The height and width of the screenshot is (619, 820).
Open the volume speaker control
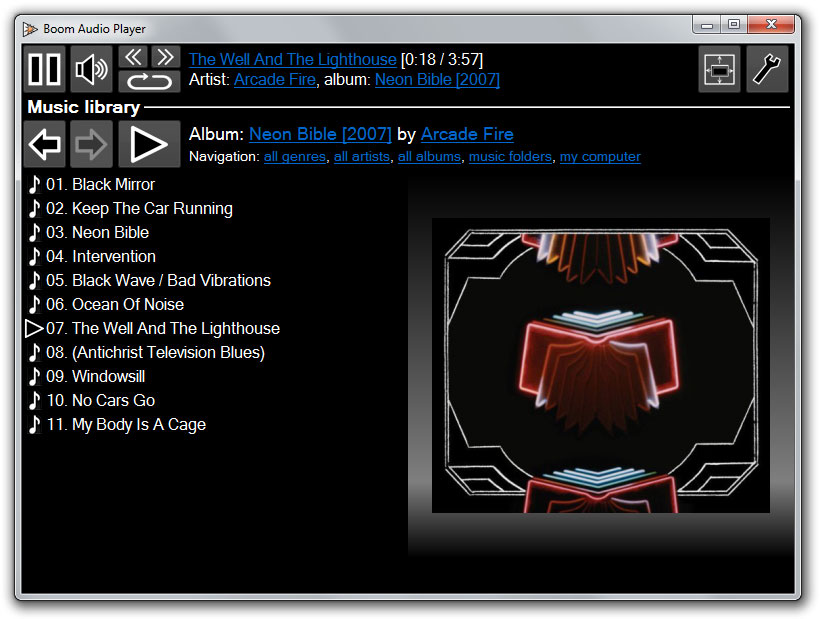click(x=92, y=69)
